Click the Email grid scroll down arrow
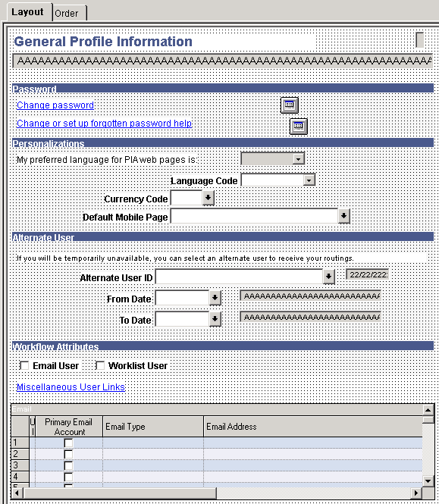Screen dimensions: 439x504 point(428,481)
